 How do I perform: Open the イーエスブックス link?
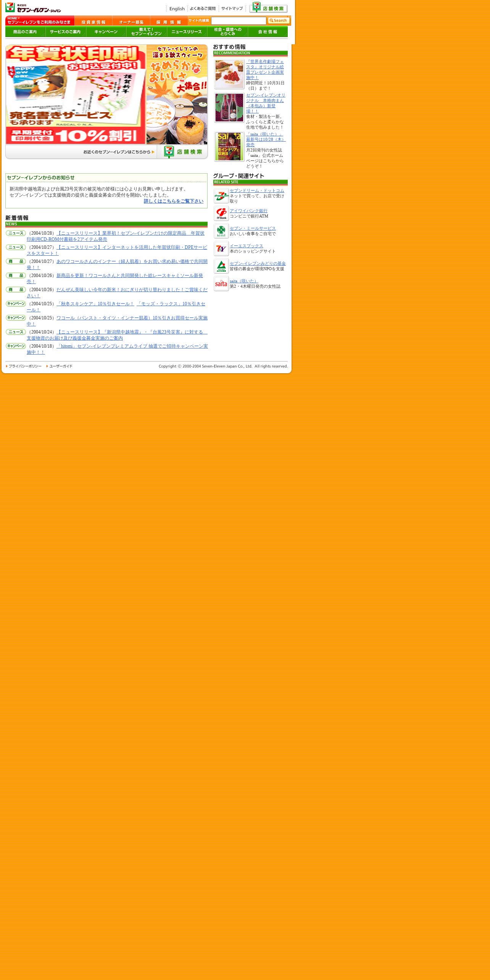(247, 246)
